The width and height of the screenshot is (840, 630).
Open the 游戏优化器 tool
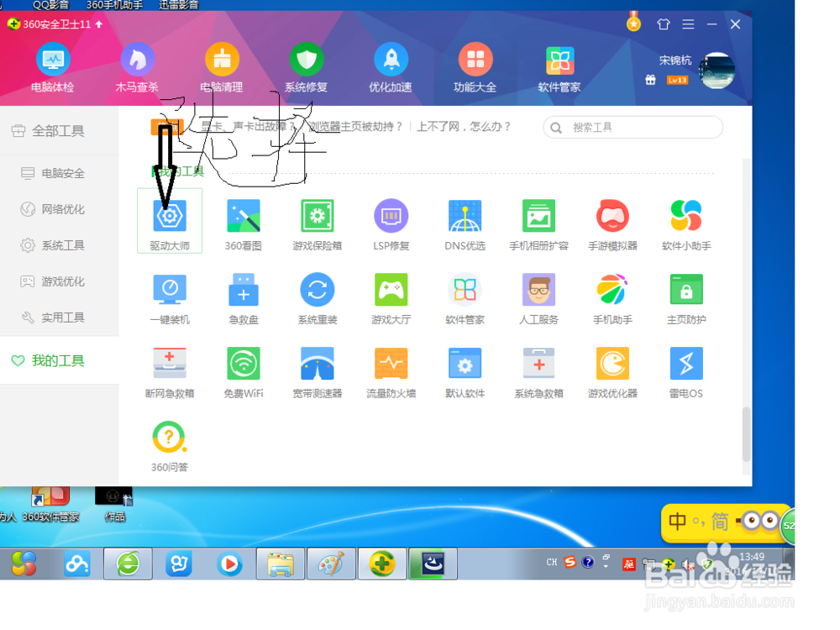point(613,372)
